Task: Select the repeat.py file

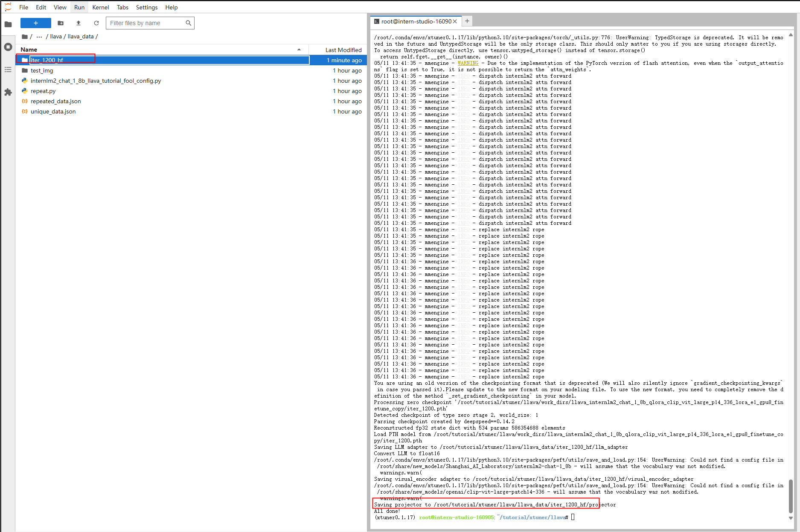Action: click(191, 91)
